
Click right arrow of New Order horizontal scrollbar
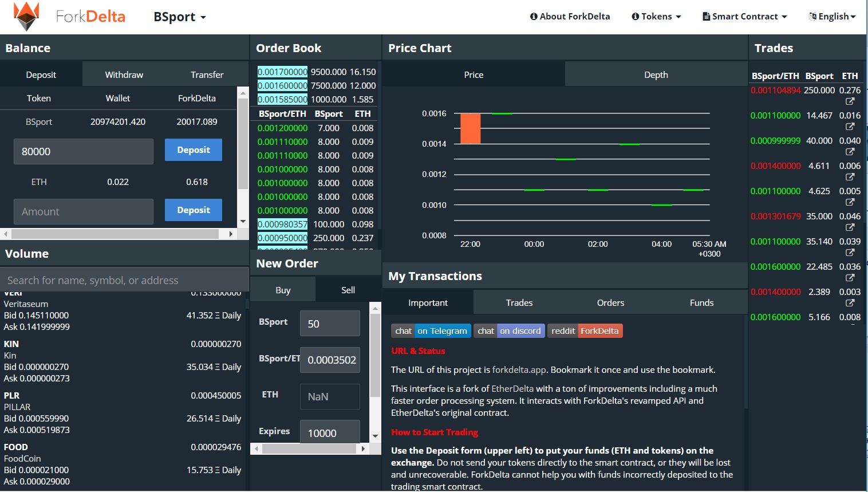point(363,449)
